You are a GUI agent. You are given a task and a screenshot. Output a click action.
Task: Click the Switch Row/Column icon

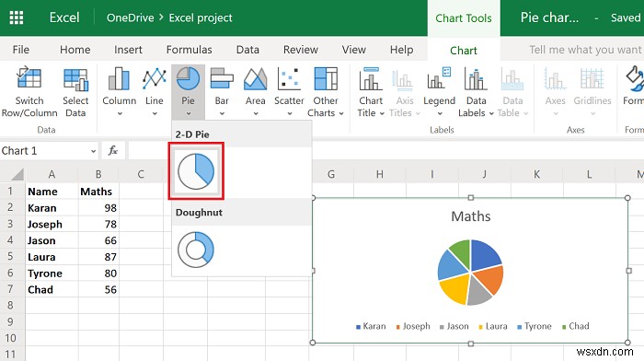29,78
